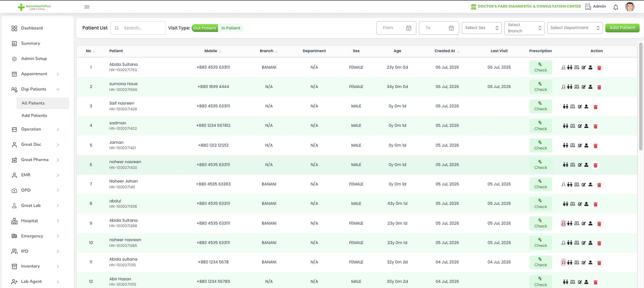Open the hamburger menu in top bar
The image size is (644, 288).
[x=87, y=7]
